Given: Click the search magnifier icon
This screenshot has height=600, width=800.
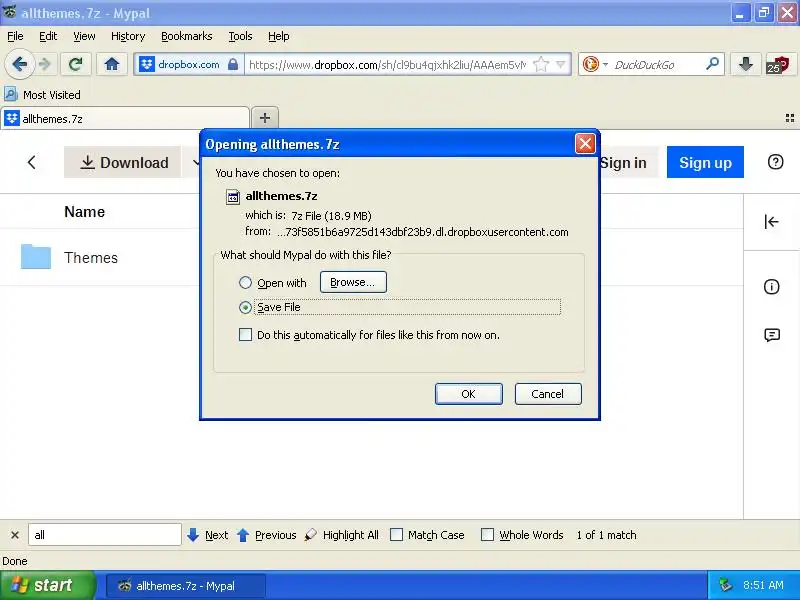Looking at the screenshot, I should pos(712,64).
